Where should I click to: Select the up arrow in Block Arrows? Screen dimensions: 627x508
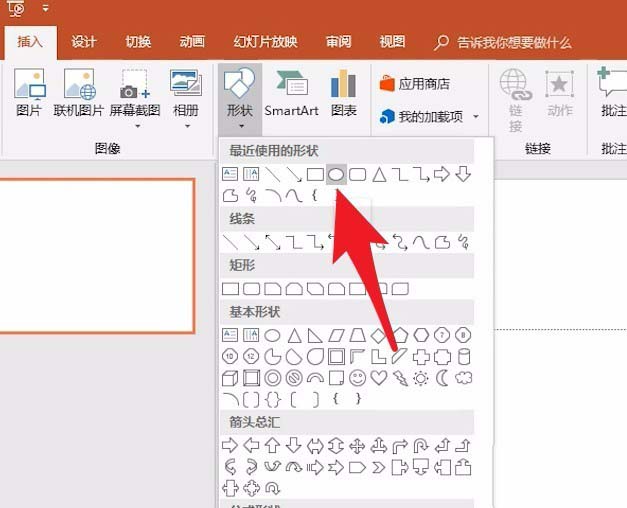[273, 445]
